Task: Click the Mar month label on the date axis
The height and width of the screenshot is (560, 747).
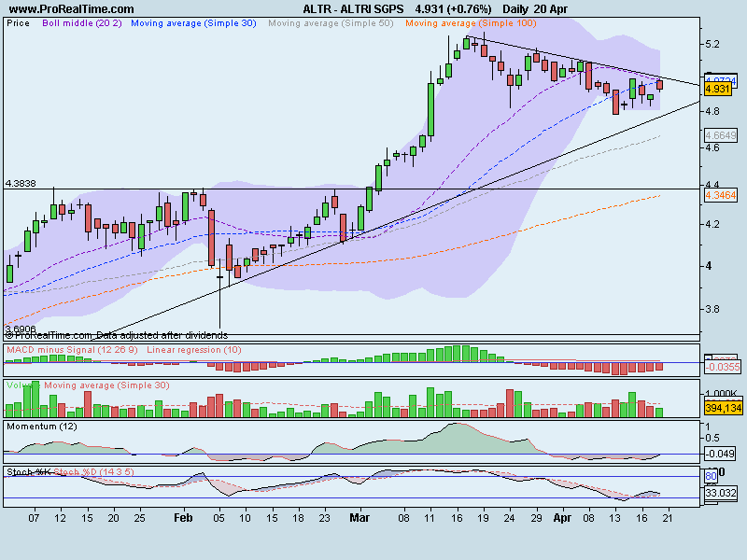Action: (x=359, y=518)
